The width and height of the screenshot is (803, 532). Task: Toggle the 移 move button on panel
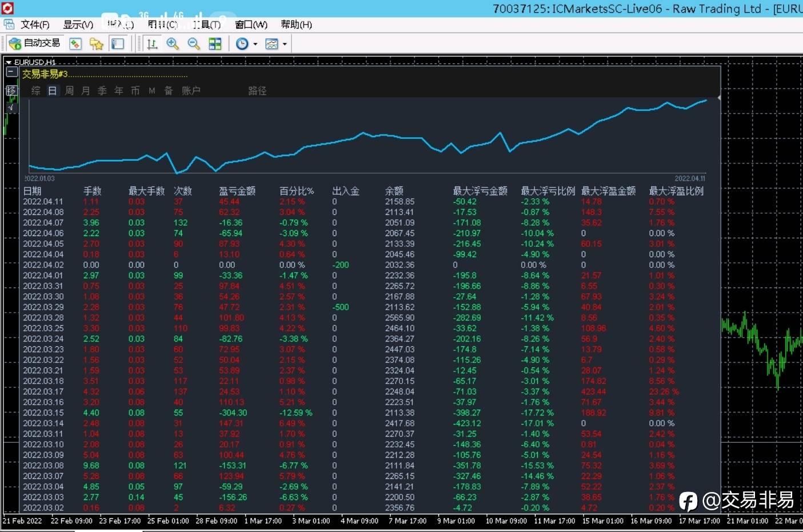click(x=11, y=90)
